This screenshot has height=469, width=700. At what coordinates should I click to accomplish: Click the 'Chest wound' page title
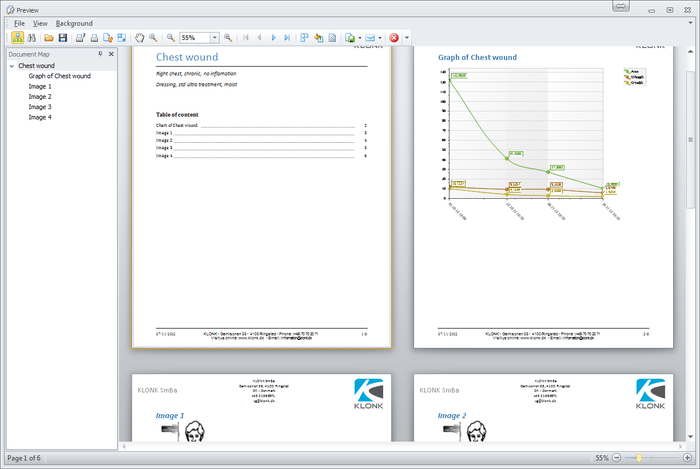(x=187, y=57)
